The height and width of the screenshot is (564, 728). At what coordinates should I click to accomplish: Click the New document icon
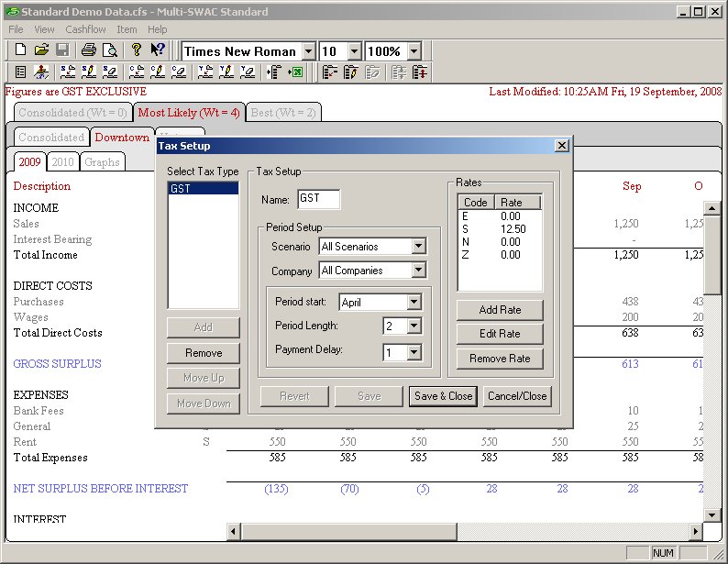click(x=20, y=50)
